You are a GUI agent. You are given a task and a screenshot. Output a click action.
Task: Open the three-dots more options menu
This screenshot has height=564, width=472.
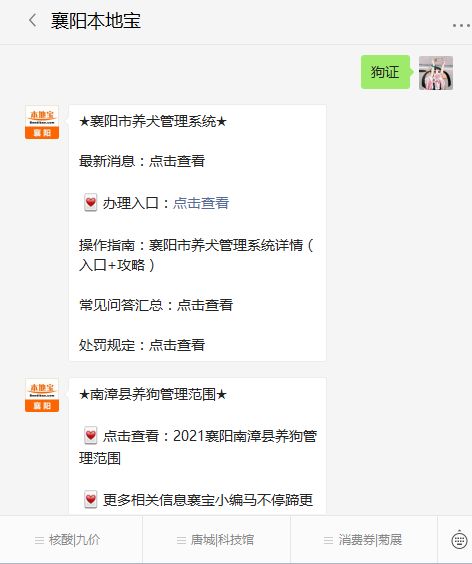point(462,25)
